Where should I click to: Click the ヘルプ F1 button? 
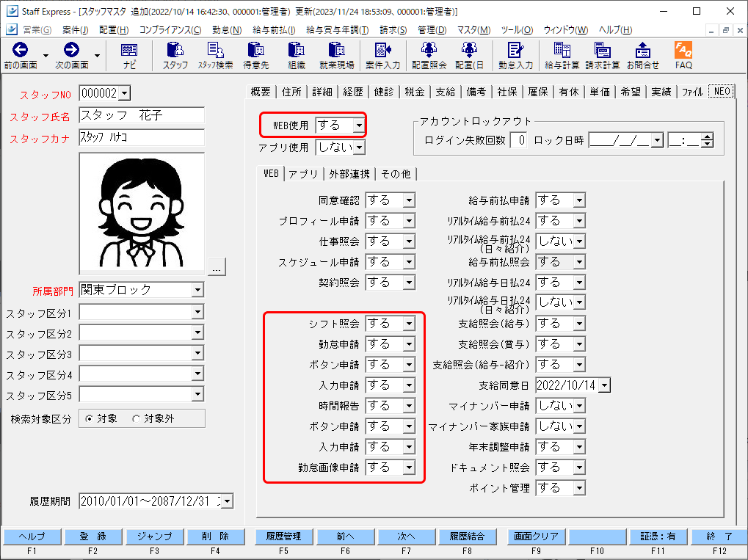coord(32,537)
